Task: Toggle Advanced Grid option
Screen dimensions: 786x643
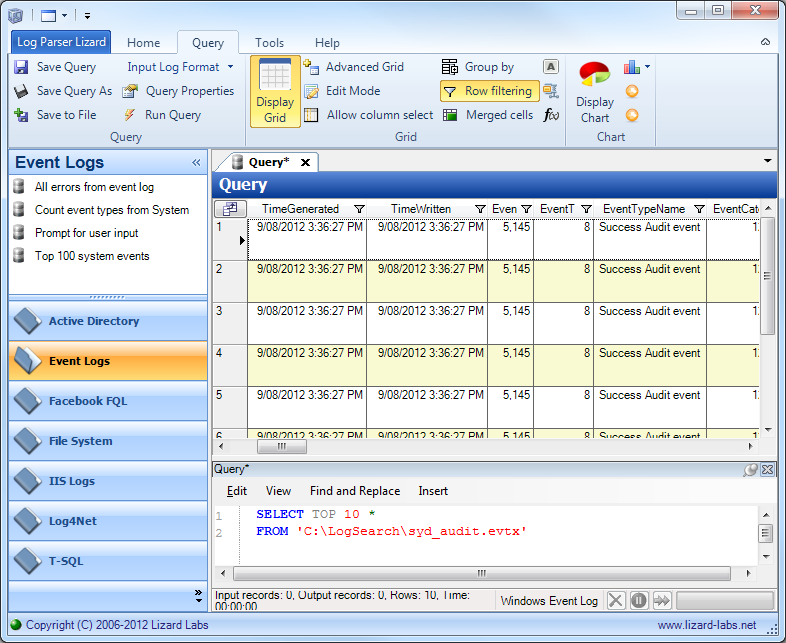Action: click(354, 67)
